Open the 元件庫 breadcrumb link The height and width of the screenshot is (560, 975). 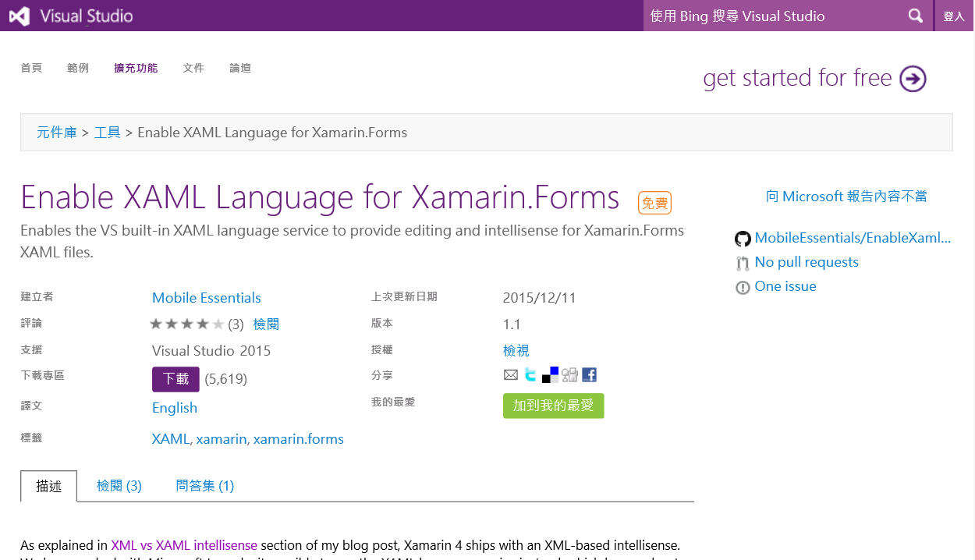click(57, 133)
